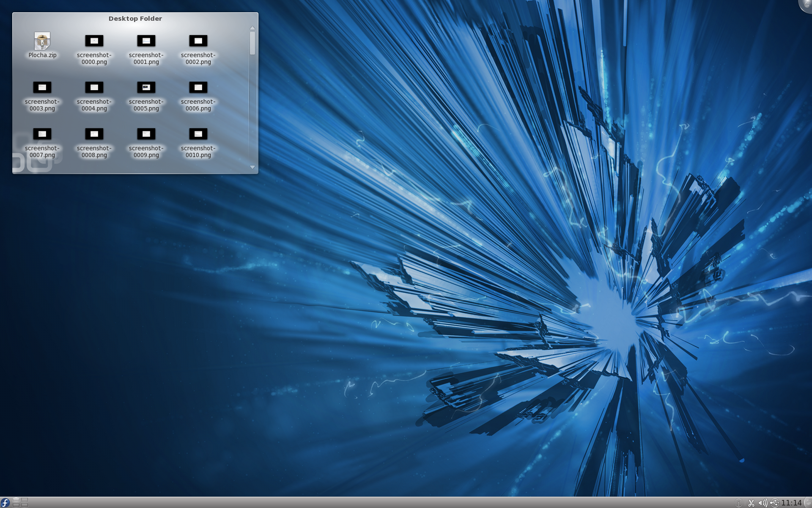Switch to the third virtual desktop in the pager
This screenshot has height=508, width=812.
coord(16,505)
